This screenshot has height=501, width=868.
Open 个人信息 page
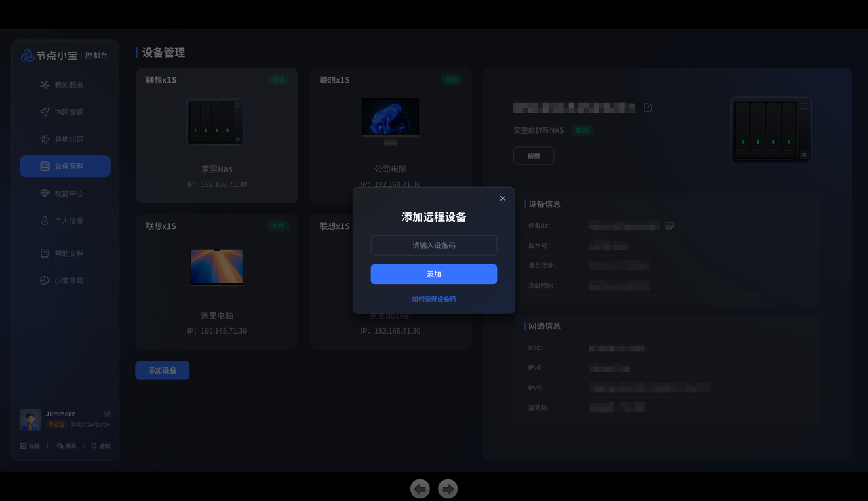coord(65,220)
